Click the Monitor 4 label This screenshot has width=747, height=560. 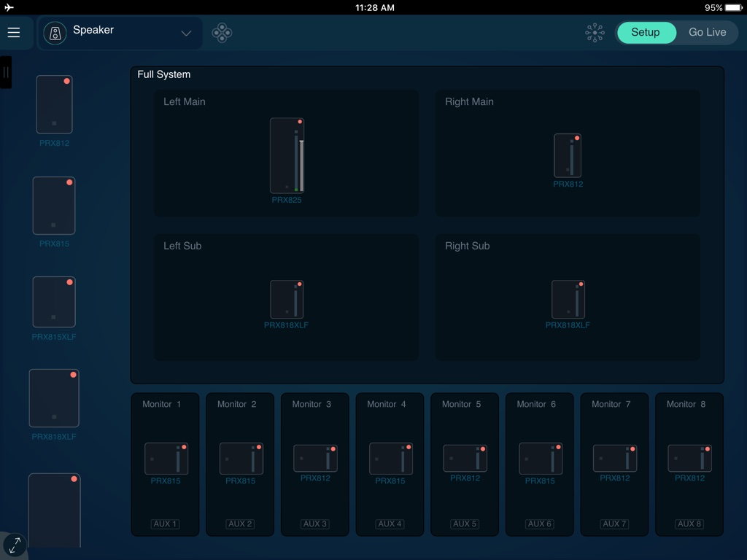click(x=387, y=404)
